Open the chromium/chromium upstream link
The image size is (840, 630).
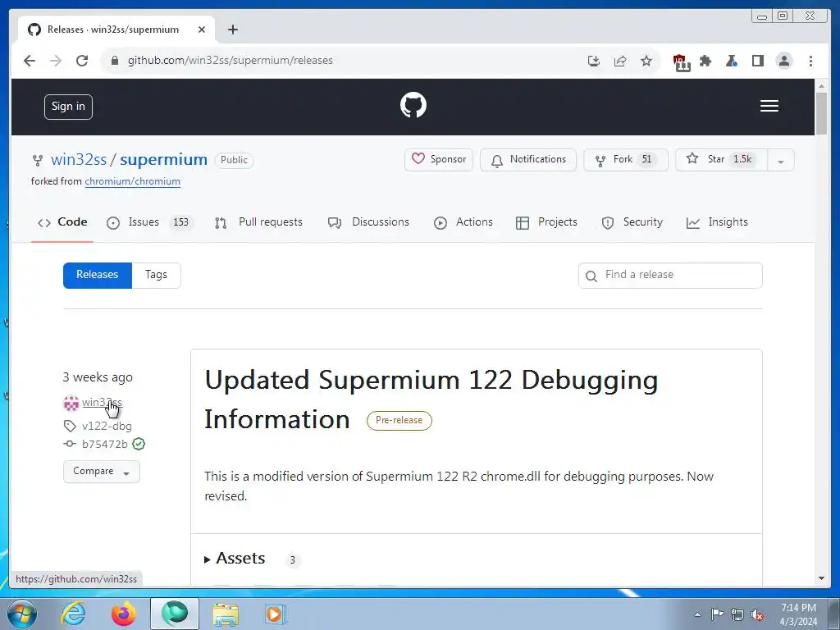point(132,181)
